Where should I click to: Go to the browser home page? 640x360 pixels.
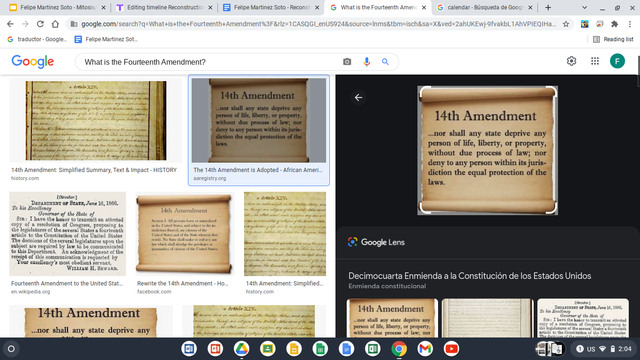[x=55, y=24]
